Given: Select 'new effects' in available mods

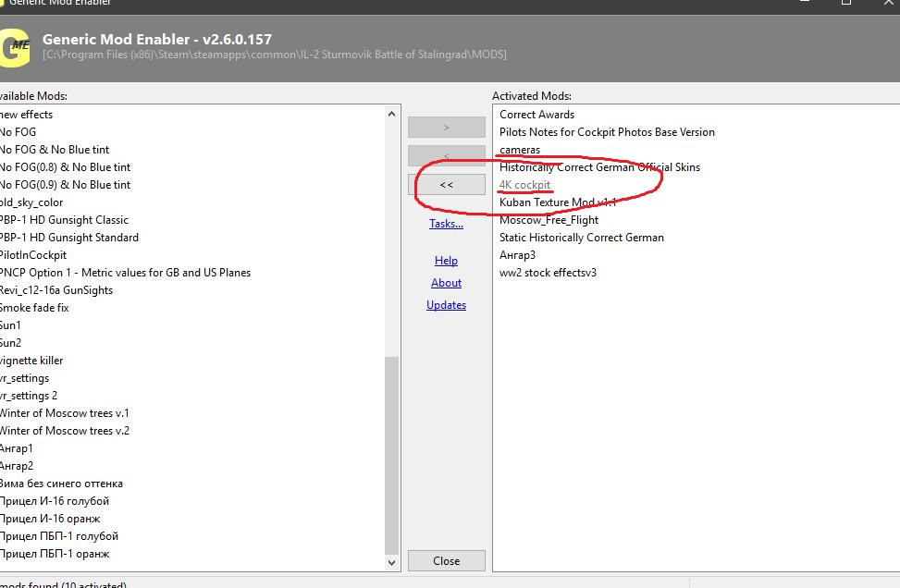Looking at the screenshot, I should [x=27, y=115].
